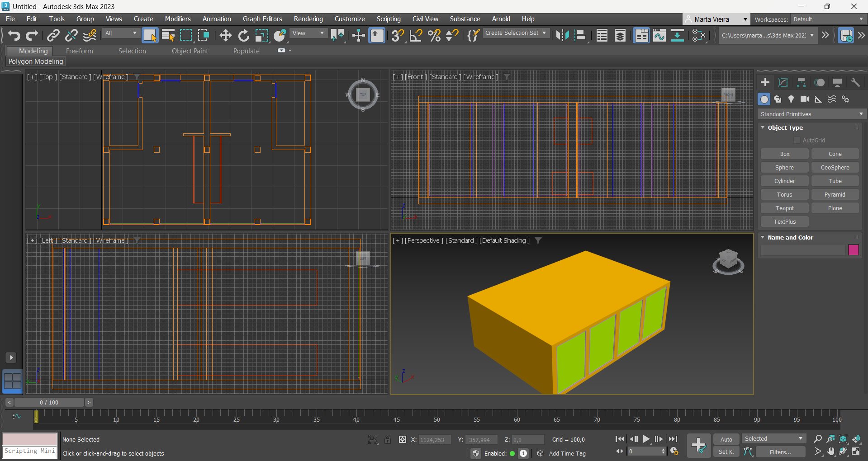Open the Modify panel tab icon

tap(783, 82)
